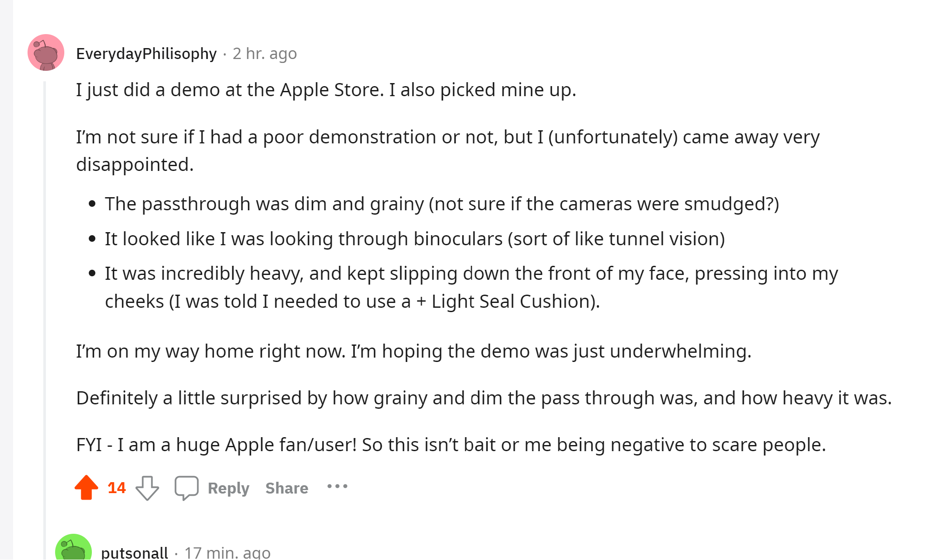This screenshot has height=560, width=946.
Task: Click the Reply button
Action: click(228, 488)
